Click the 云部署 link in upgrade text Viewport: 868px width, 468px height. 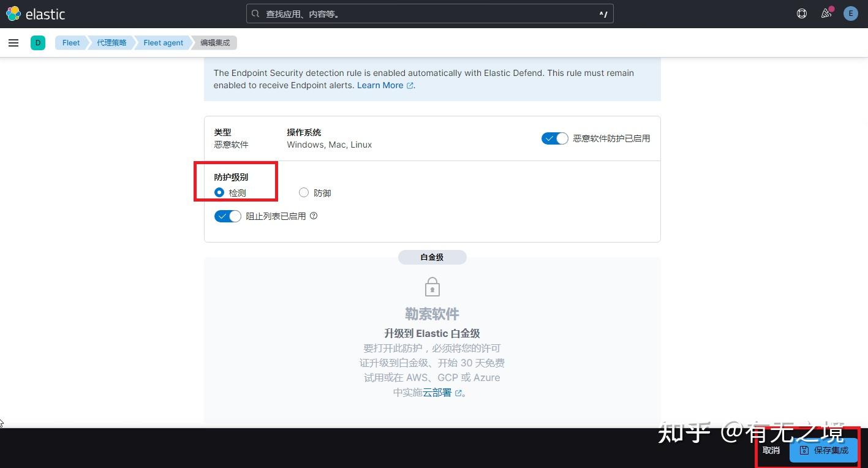click(439, 392)
